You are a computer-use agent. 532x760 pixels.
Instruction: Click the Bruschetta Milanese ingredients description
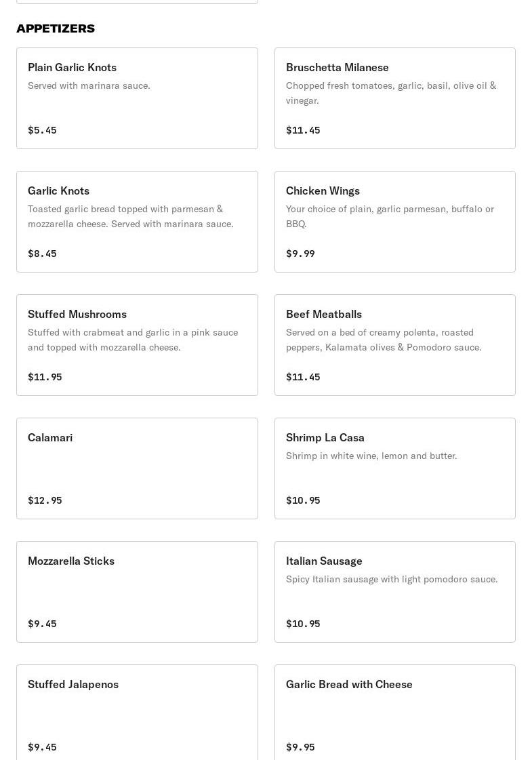(391, 93)
